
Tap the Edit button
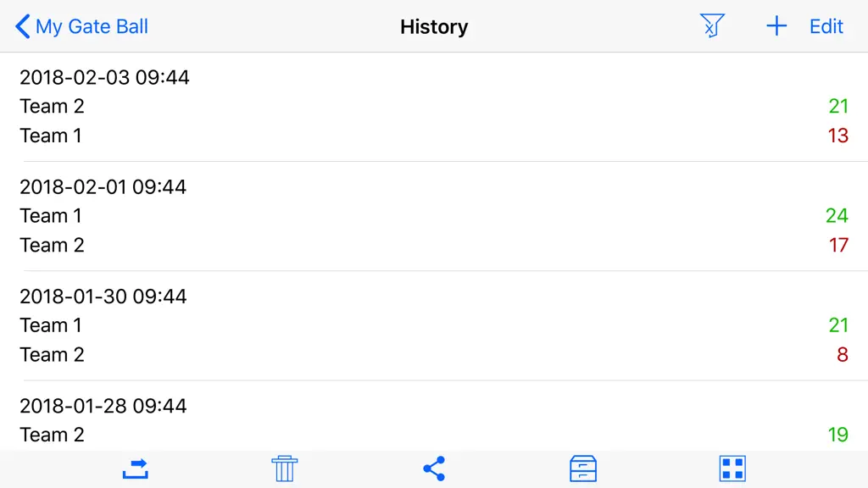[826, 26]
